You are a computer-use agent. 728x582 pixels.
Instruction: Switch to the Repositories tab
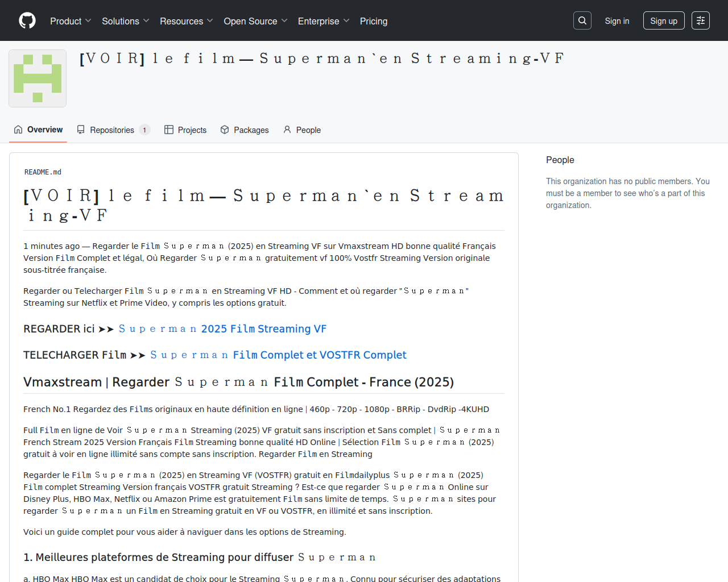pyautogui.click(x=113, y=130)
